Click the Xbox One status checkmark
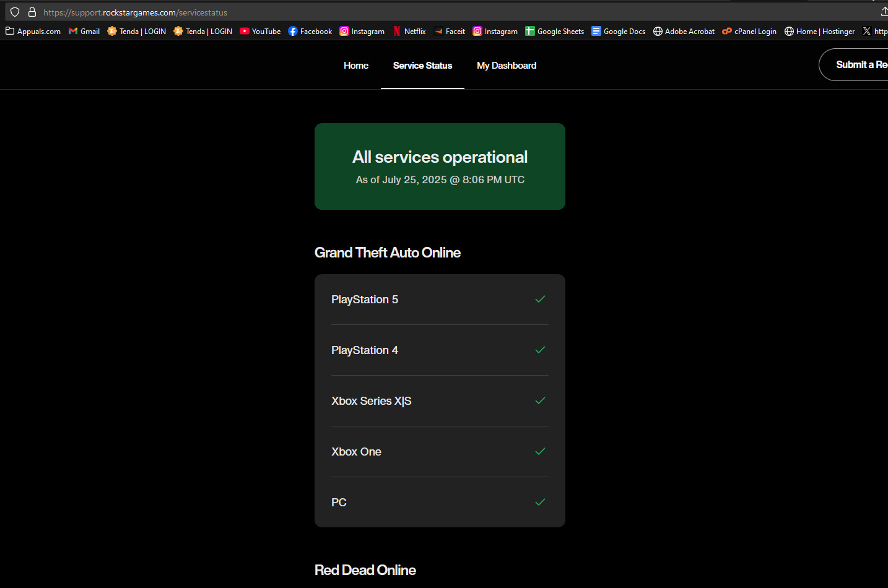The width and height of the screenshot is (888, 588). tap(540, 452)
